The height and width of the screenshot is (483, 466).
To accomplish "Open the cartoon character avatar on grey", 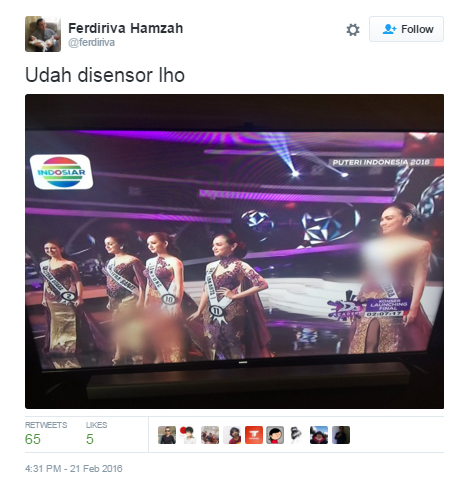I will click(x=275, y=435).
